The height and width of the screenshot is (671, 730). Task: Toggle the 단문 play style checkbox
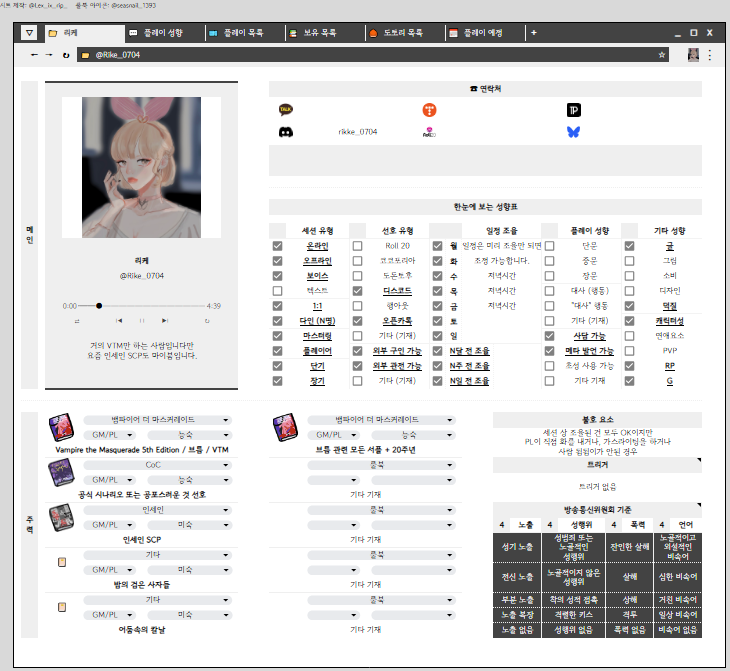click(x=549, y=246)
